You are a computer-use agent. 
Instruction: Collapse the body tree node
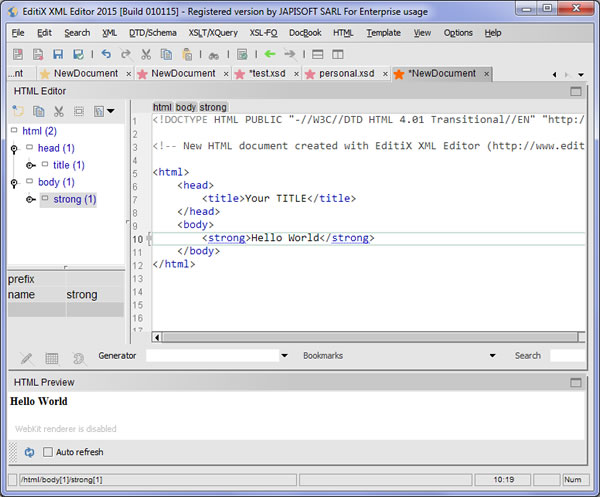click(14, 183)
